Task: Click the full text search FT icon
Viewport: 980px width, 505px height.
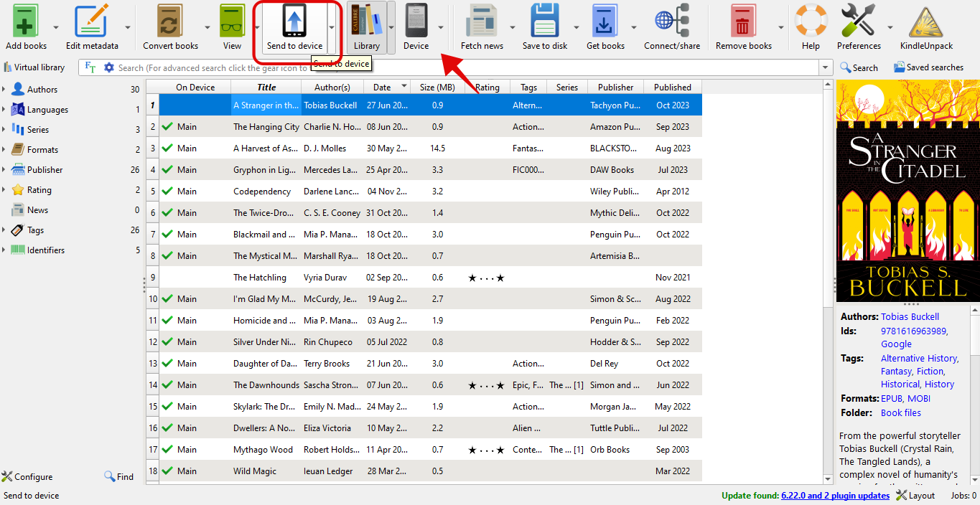Action: coord(90,67)
